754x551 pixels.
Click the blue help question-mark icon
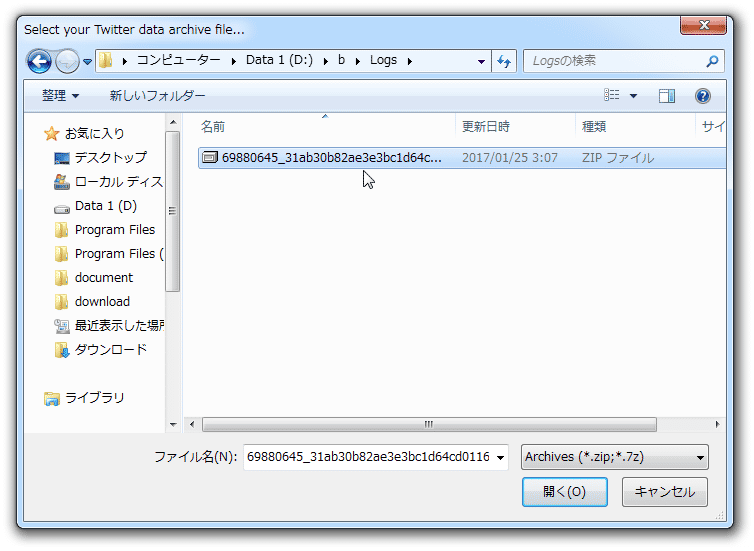point(703,96)
